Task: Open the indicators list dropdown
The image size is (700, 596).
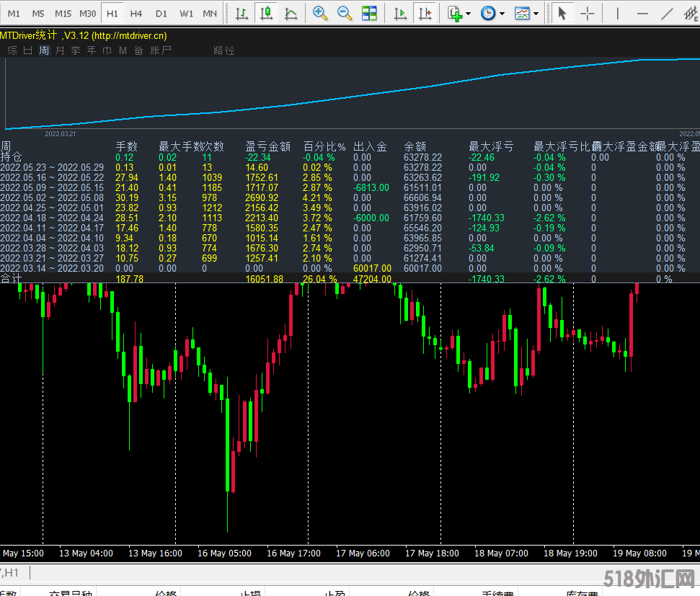Action: click(x=469, y=13)
